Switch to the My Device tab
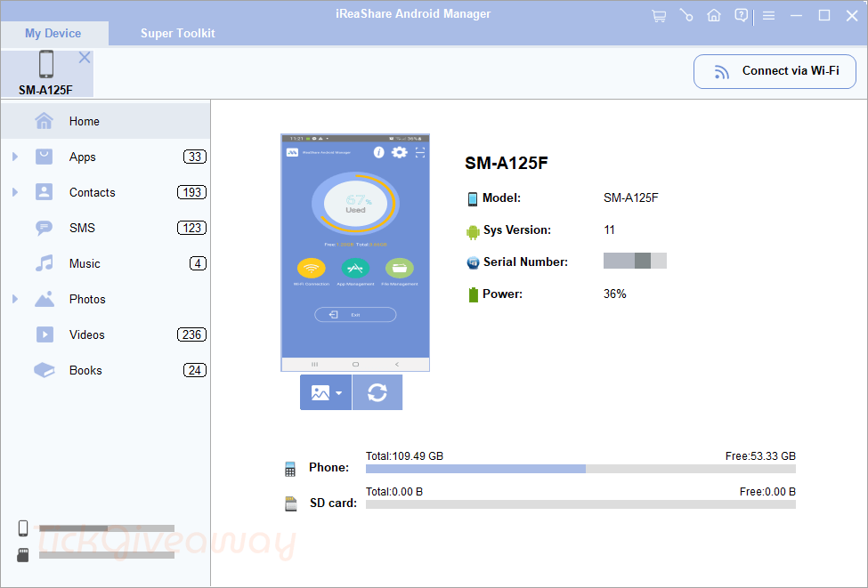 click(x=53, y=33)
